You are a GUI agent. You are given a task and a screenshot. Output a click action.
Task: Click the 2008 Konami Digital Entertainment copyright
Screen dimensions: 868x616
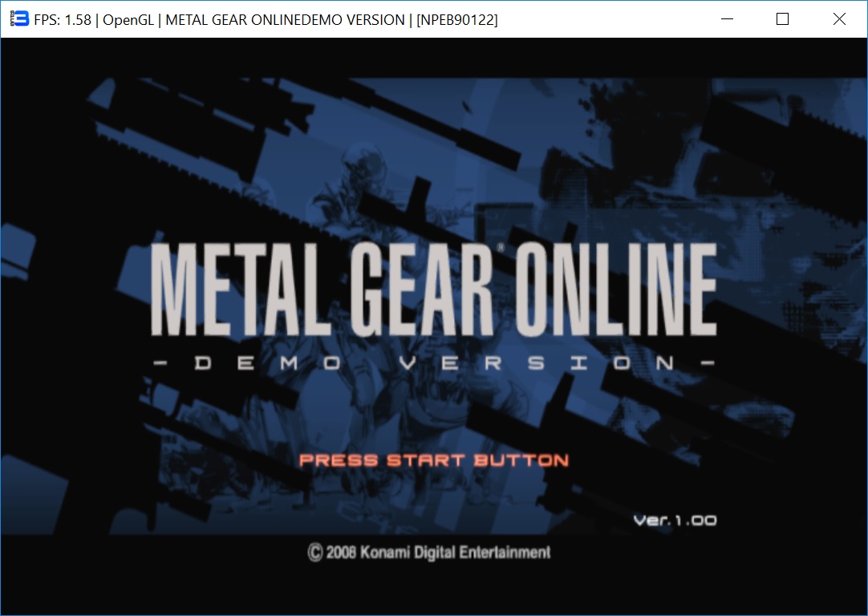429,553
